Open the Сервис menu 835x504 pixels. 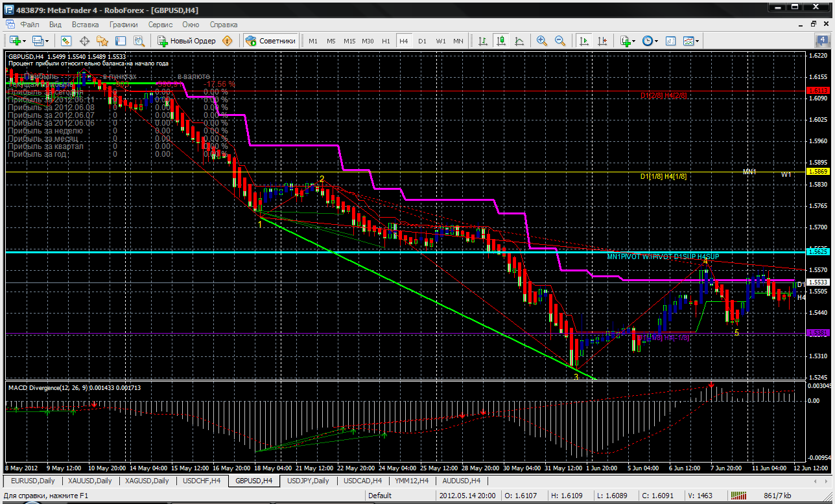click(x=160, y=25)
